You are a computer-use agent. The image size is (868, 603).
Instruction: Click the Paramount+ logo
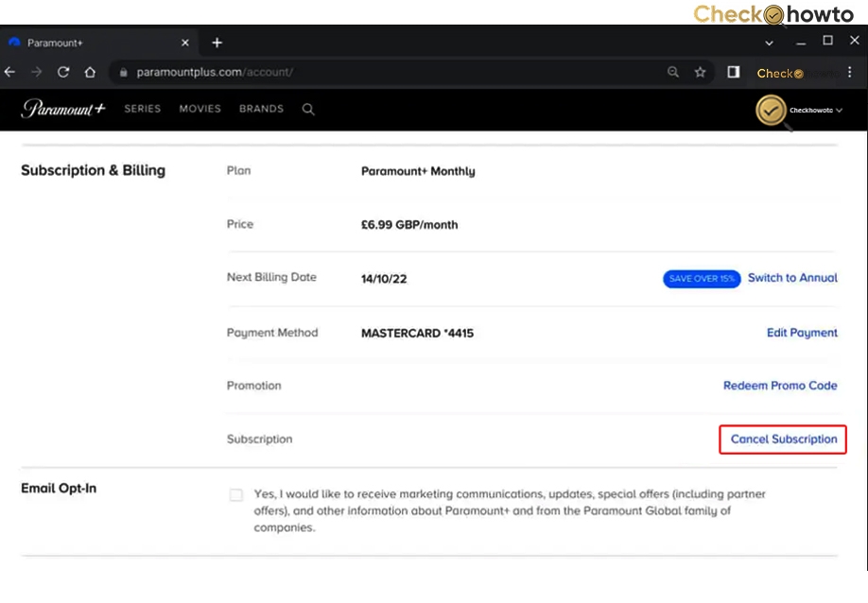63,109
